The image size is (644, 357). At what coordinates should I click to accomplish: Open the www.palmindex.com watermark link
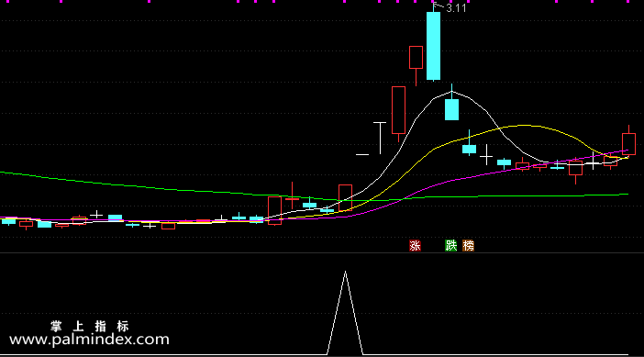(x=89, y=340)
